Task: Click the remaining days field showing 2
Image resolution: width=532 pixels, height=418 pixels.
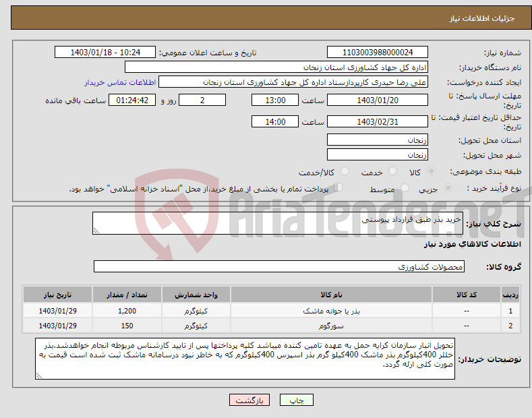Action: 202,100
